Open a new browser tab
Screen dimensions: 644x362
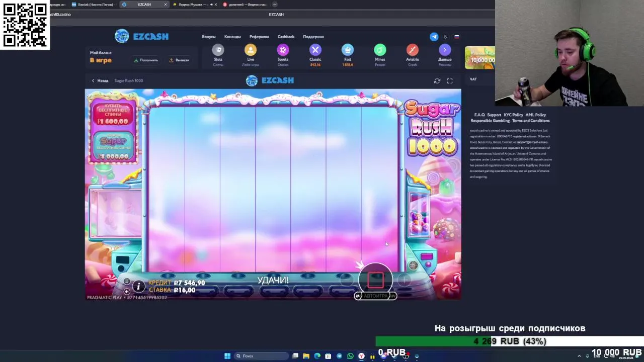tap(275, 5)
